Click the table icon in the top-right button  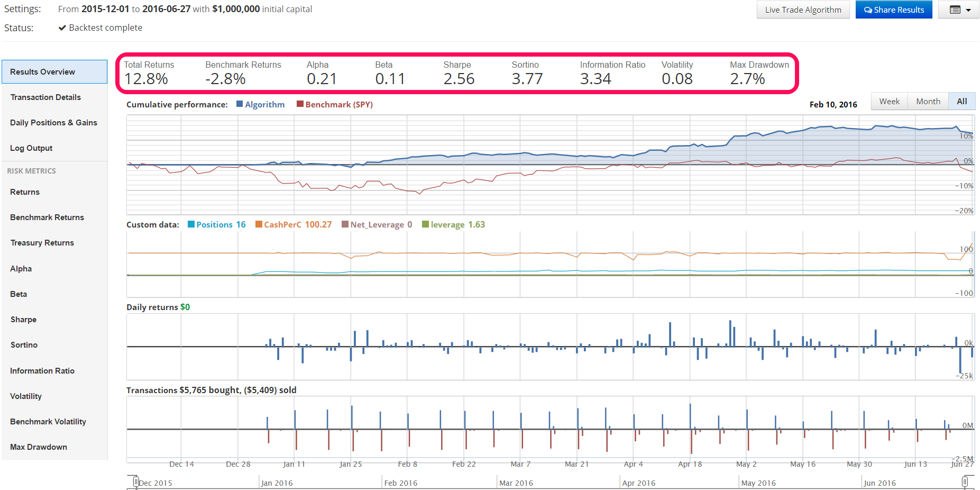[x=955, y=10]
